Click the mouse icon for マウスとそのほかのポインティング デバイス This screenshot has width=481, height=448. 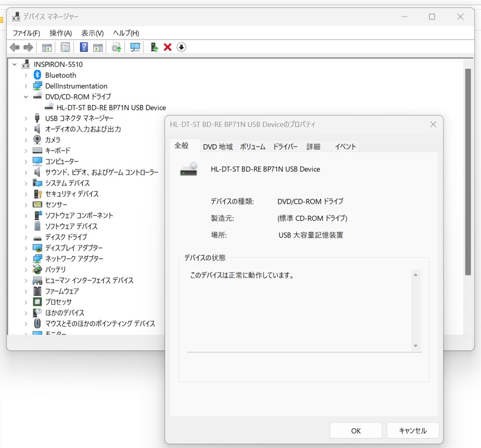pyautogui.click(x=38, y=323)
